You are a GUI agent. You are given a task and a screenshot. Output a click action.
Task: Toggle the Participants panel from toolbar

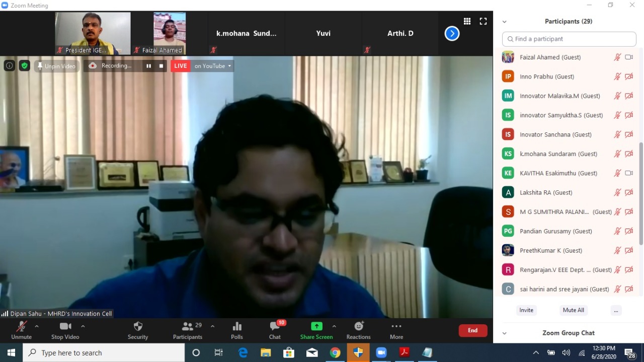point(188,330)
